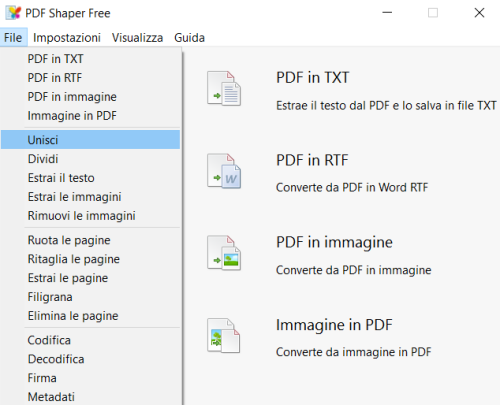The height and width of the screenshot is (405, 500).
Task: Minimize the PDF Shaper Free window
Action: click(387, 13)
